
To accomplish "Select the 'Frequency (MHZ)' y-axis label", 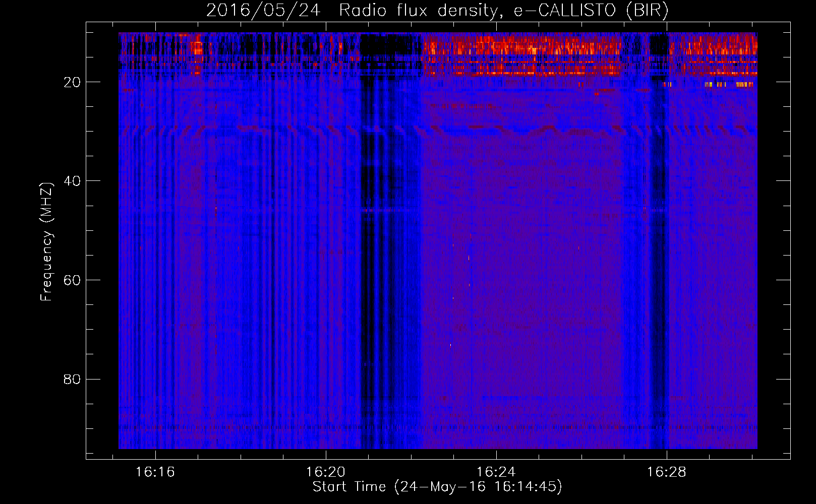I will [x=46, y=242].
